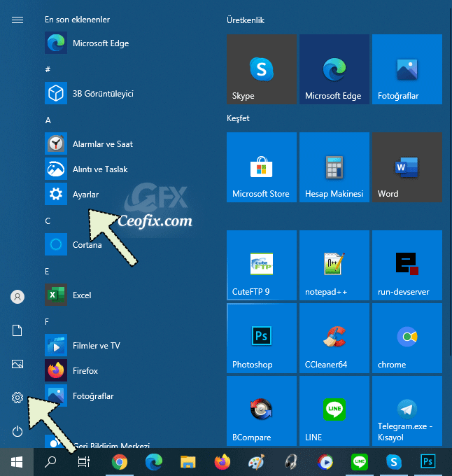
Task: Open Pictures icon in left sidebar
Action: pyautogui.click(x=17, y=364)
